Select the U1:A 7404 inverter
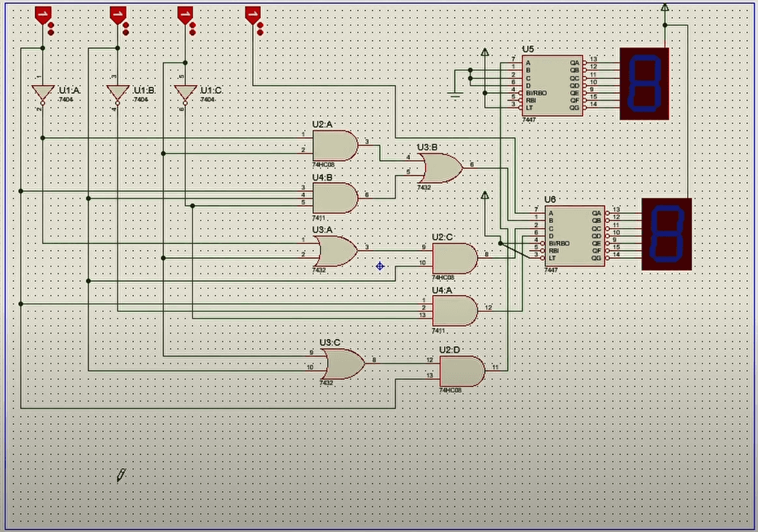758x532 pixels. (42, 91)
